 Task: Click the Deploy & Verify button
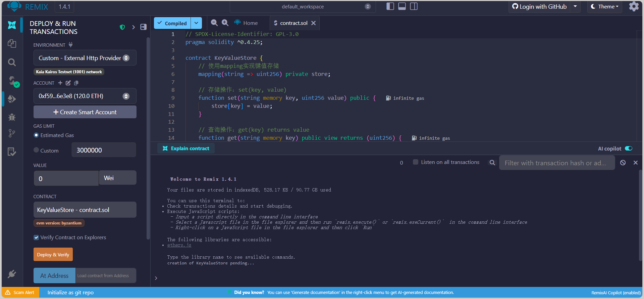[x=53, y=255]
